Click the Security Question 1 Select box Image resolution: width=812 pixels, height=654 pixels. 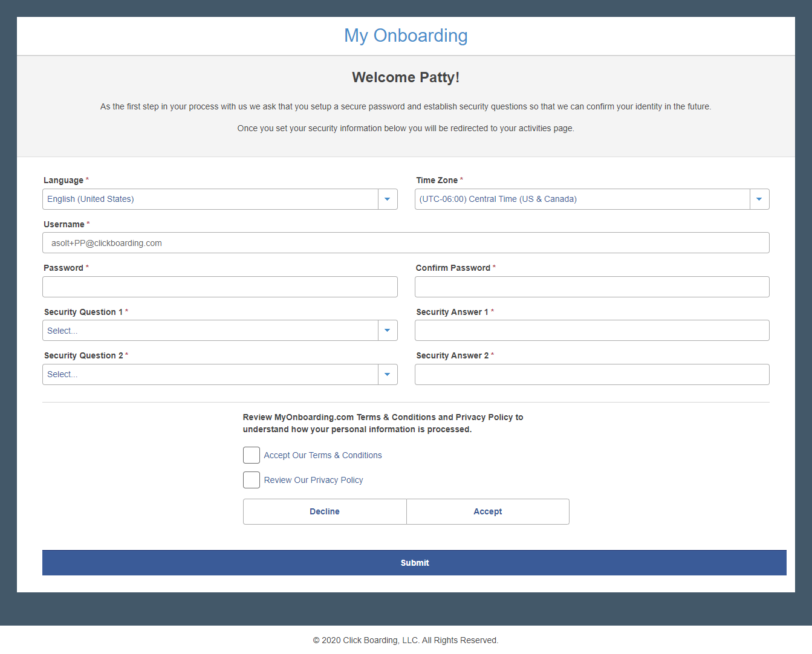pos(210,331)
